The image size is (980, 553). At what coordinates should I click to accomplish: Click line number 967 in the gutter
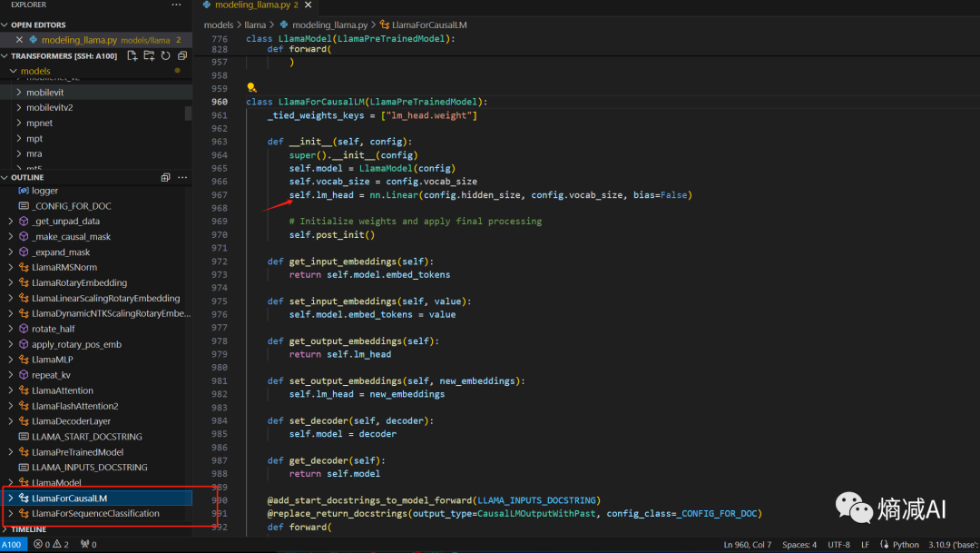tap(220, 194)
